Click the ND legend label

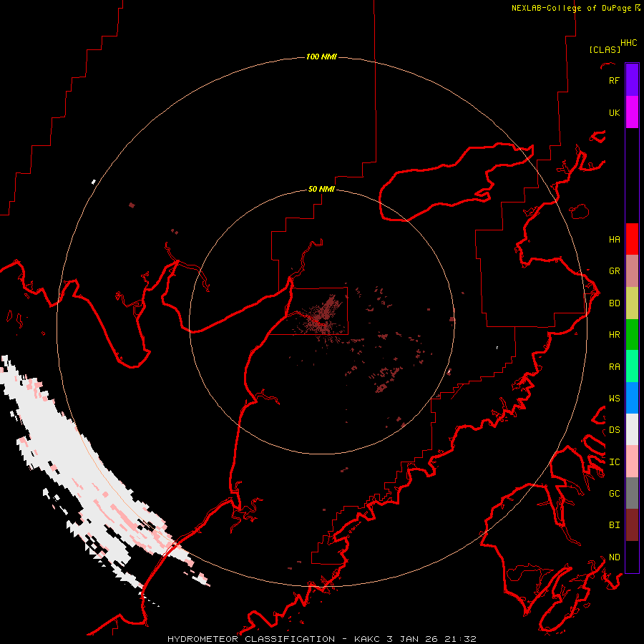pyautogui.click(x=614, y=557)
